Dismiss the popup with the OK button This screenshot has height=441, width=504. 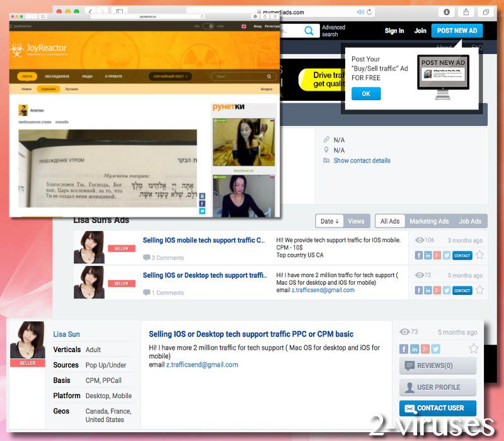pyautogui.click(x=366, y=94)
